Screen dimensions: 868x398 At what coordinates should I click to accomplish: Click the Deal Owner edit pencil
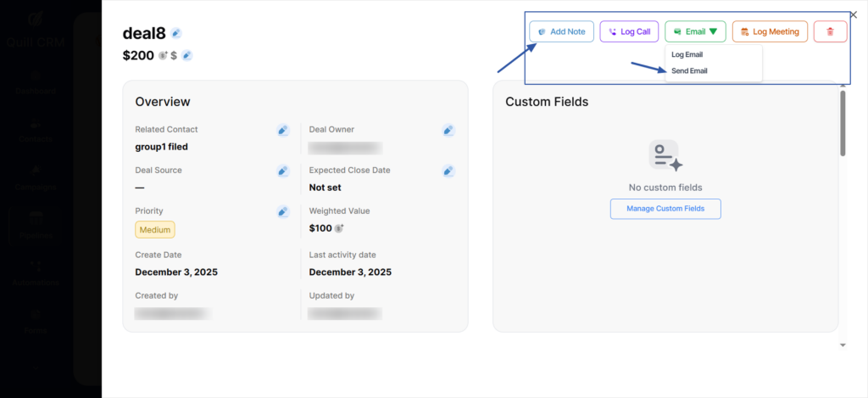448,130
